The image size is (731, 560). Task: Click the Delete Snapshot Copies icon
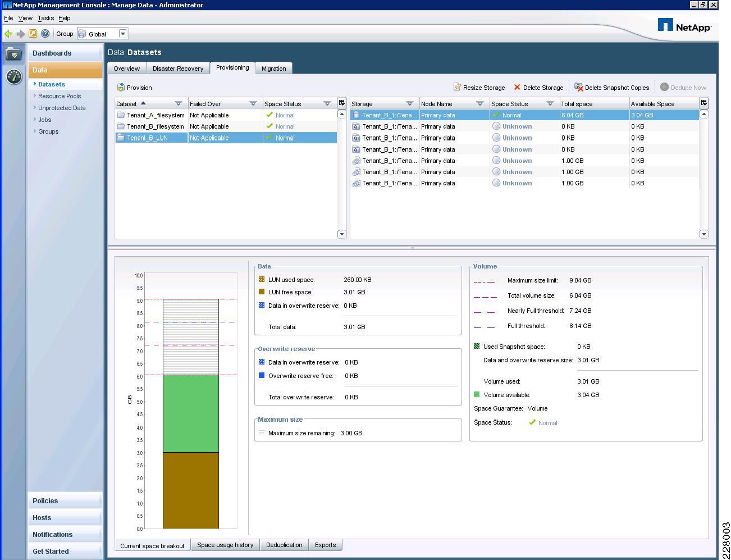[x=578, y=87]
